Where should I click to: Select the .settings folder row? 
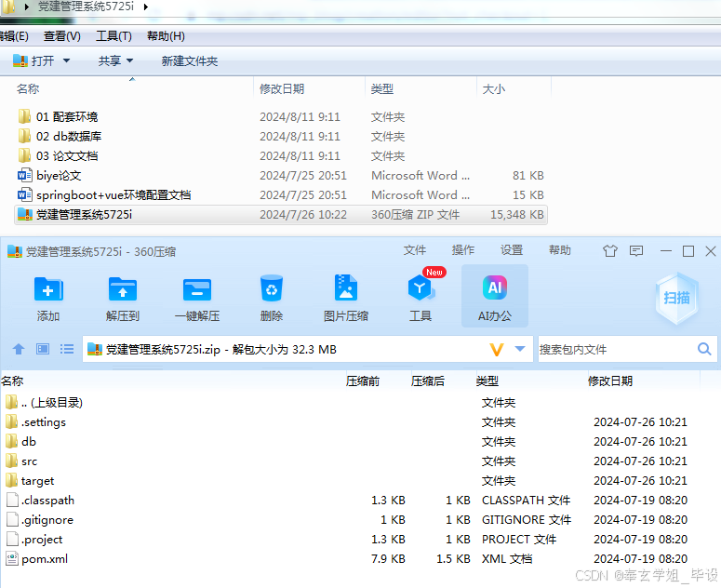click(x=350, y=422)
